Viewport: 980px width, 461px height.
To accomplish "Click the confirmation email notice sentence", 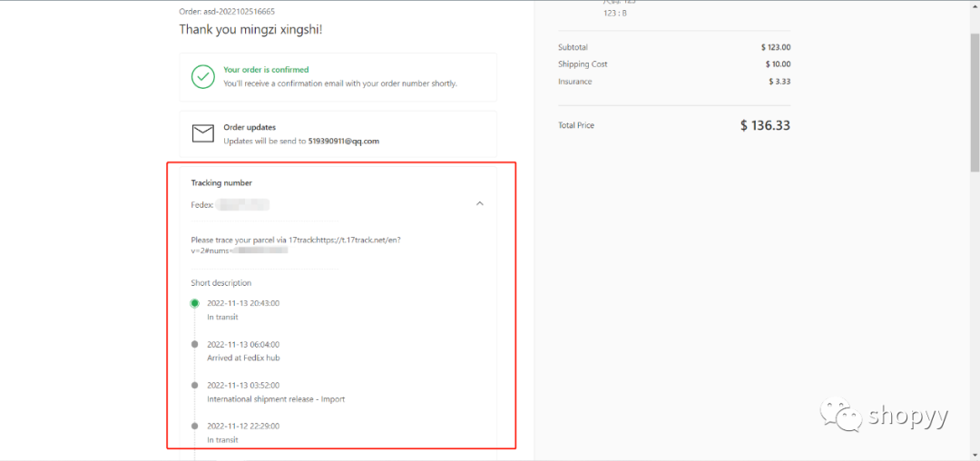I will 340,83.
